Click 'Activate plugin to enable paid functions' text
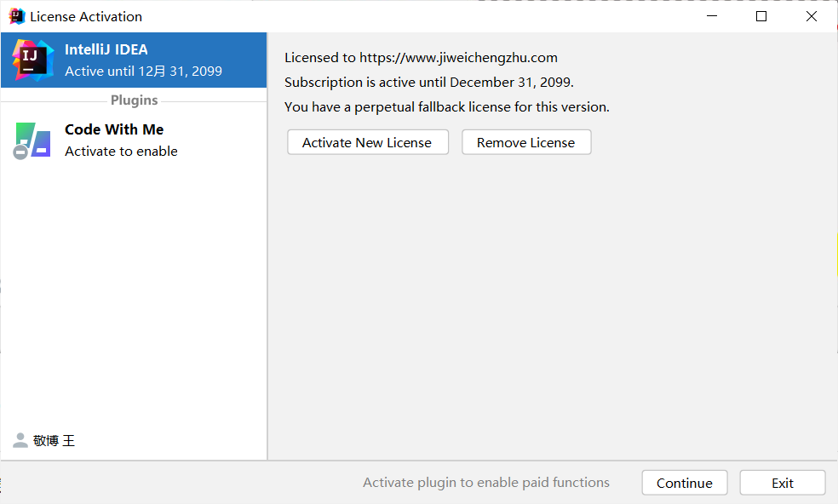 pyautogui.click(x=486, y=483)
